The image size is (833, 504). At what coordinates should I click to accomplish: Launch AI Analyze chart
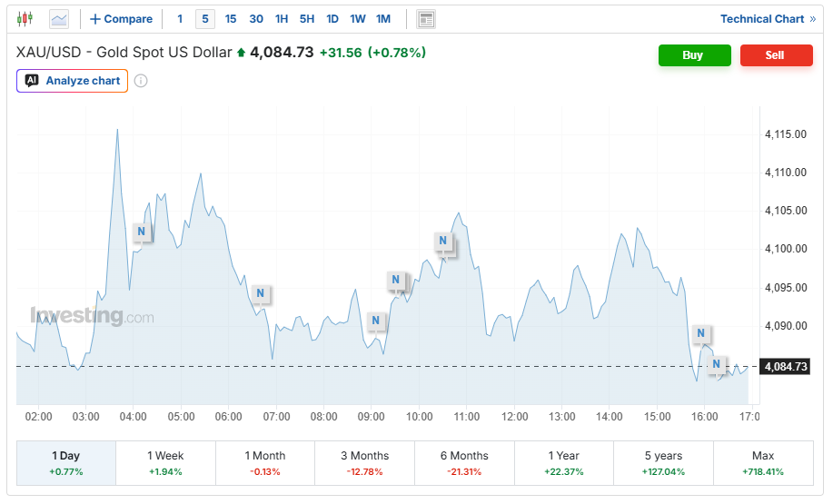pyautogui.click(x=73, y=81)
